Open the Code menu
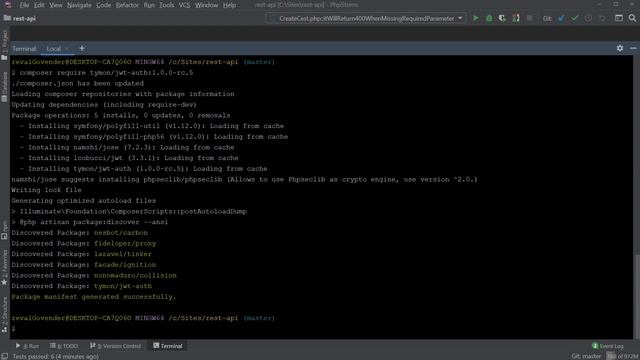The height and width of the screenshot is (360, 640). pyautogui.click(x=103, y=5)
